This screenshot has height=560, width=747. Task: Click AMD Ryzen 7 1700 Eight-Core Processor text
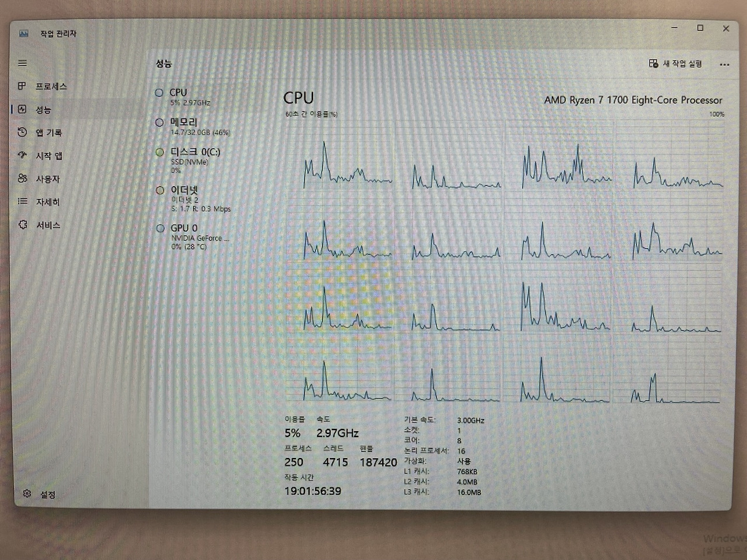633,100
